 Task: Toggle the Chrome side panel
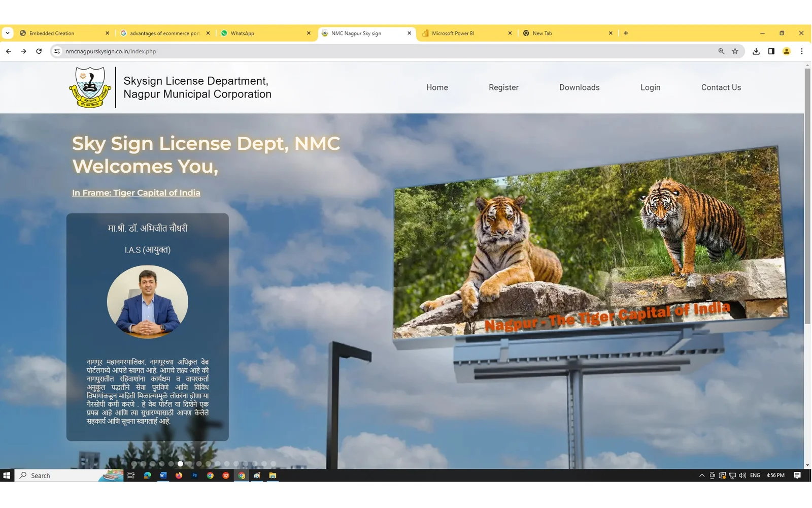771,51
